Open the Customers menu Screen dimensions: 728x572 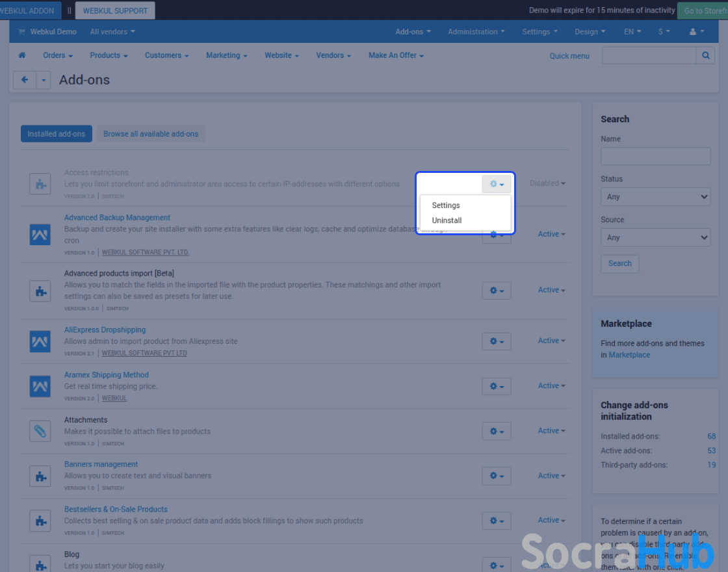click(166, 55)
